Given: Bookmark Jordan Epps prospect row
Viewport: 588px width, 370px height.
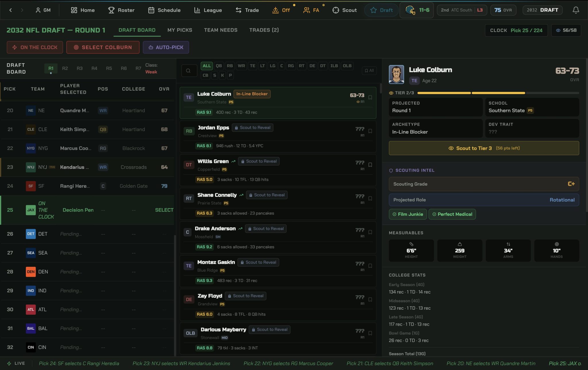Looking at the screenshot, I should click(370, 131).
